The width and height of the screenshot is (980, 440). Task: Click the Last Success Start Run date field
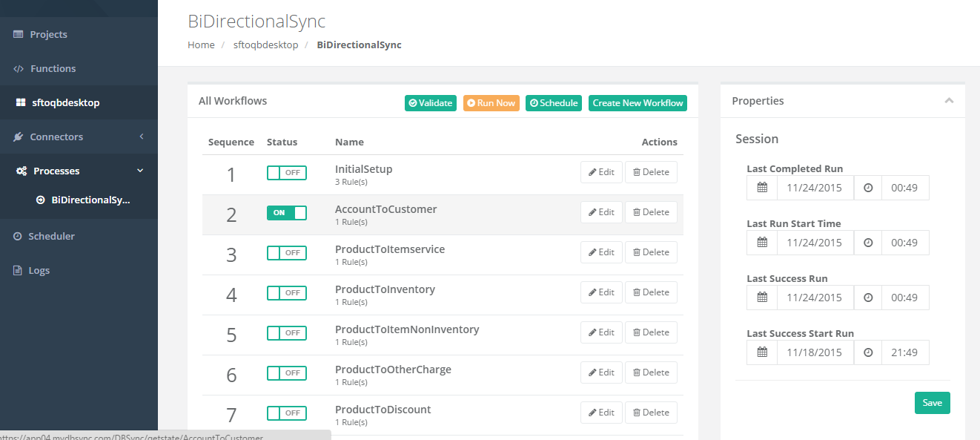(x=814, y=352)
